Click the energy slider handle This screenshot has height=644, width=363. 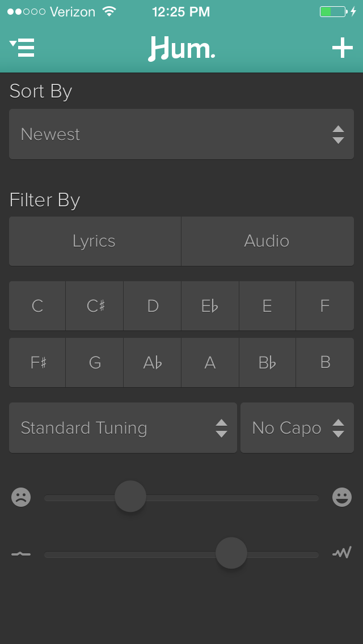(x=231, y=553)
